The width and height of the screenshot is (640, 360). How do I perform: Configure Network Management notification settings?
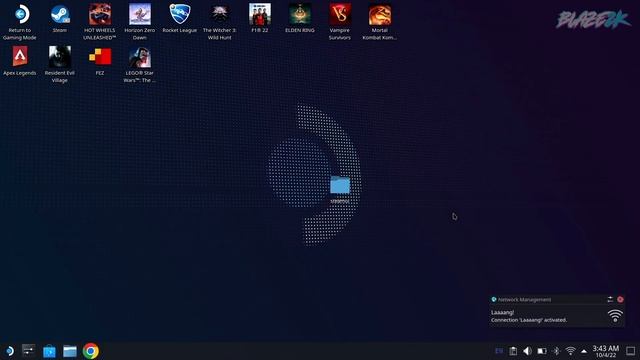[610, 300]
